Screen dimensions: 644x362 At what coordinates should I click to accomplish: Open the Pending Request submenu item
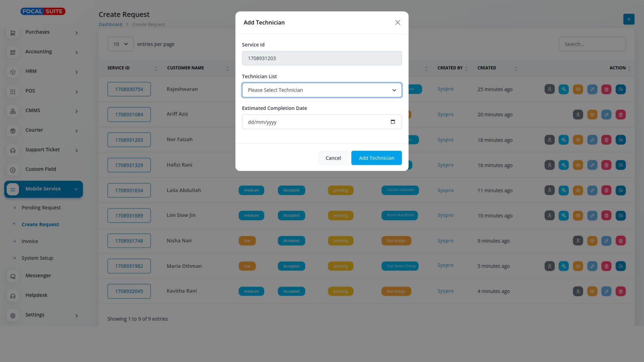(41, 208)
